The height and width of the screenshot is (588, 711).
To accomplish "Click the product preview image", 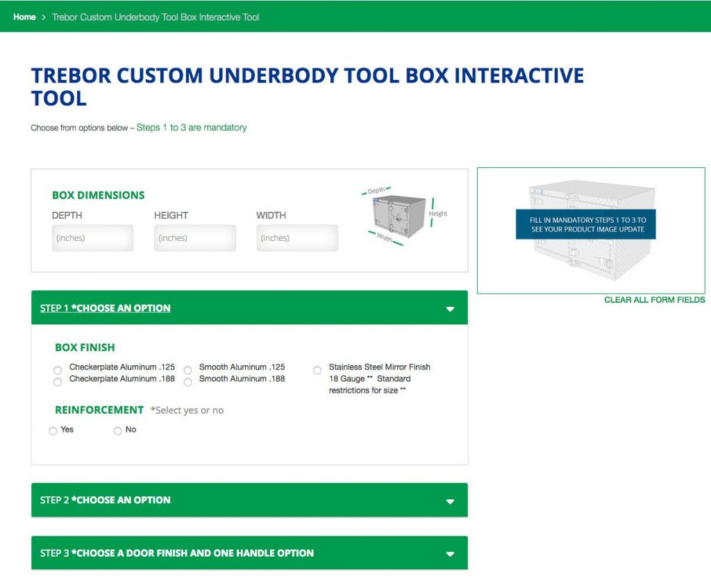I will pos(591,230).
